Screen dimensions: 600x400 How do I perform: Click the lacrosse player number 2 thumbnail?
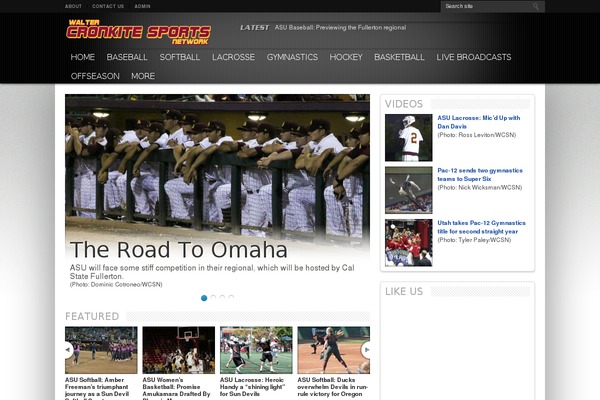pyautogui.click(x=409, y=137)
